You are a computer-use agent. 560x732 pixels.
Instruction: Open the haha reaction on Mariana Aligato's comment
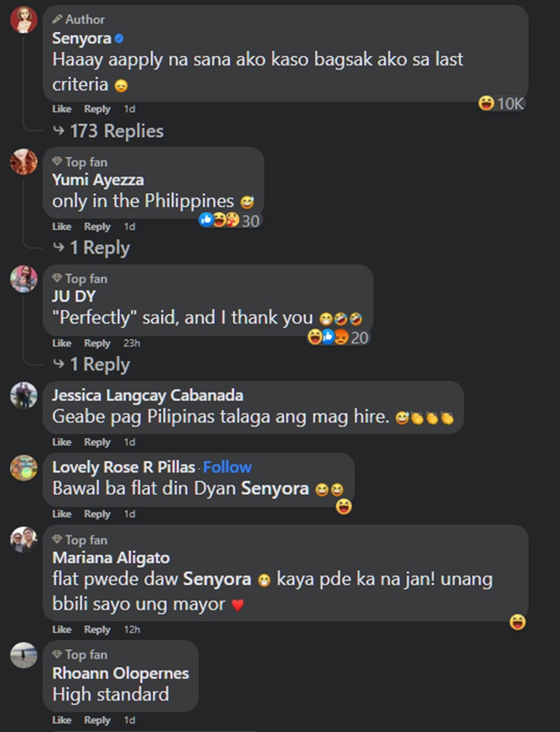coord(517,621)
